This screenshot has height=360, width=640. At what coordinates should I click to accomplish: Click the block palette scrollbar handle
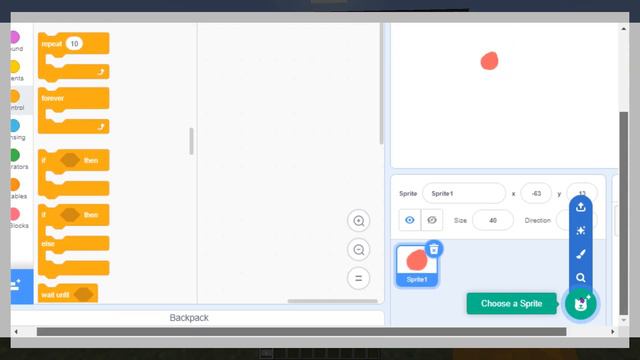pos(191,141)
